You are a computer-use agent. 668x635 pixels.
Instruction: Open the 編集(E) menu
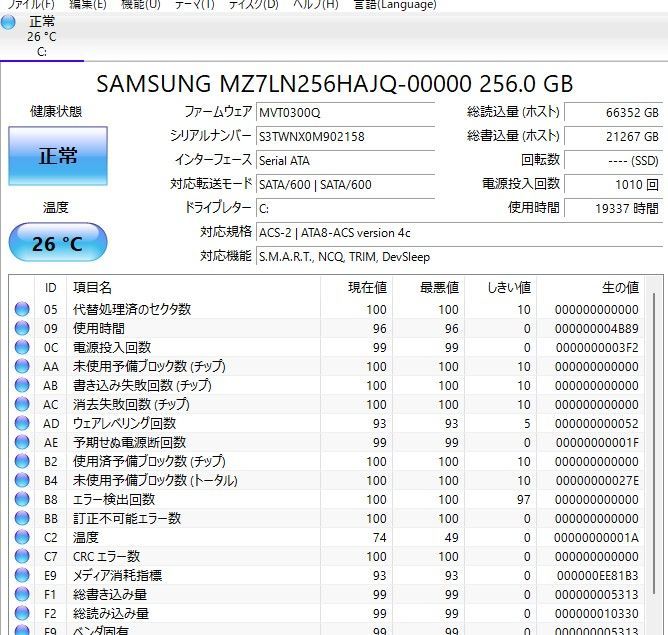pyautogui.click(x=87, y=5)
